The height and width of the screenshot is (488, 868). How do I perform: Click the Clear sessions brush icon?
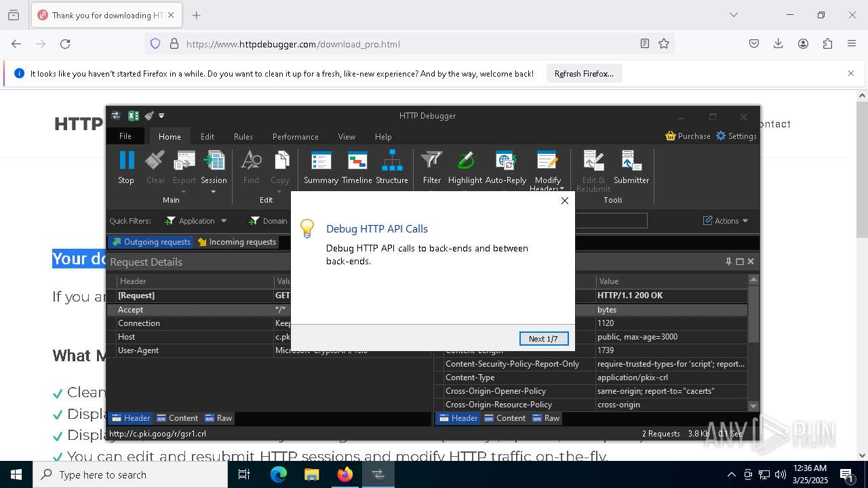coord(155,161)
